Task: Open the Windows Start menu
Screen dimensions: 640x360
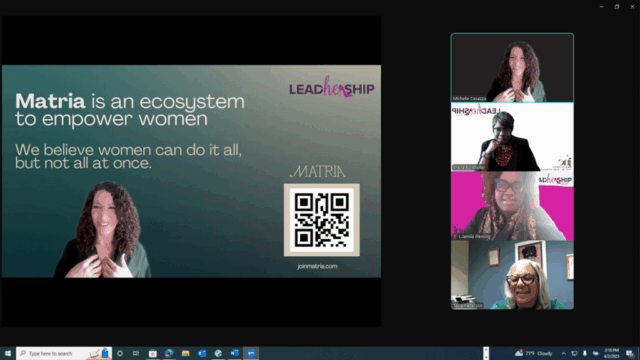Action: [x=7, y=353]
